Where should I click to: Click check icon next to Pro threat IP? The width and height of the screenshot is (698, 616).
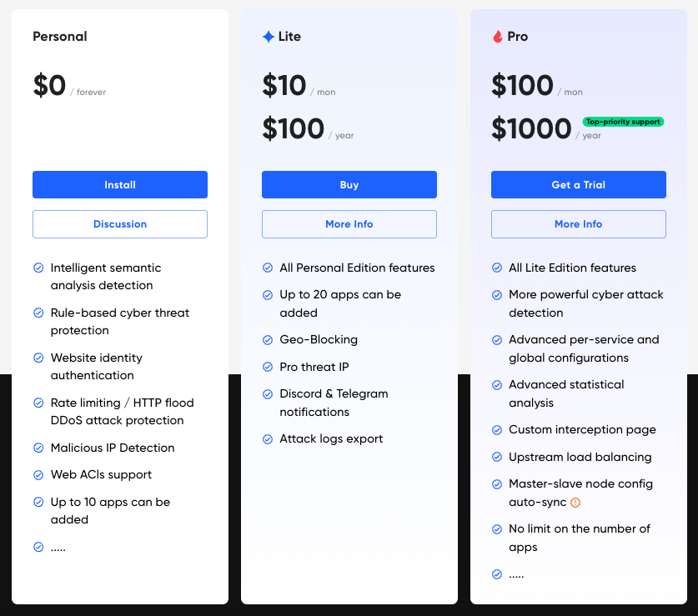[268, 367]
